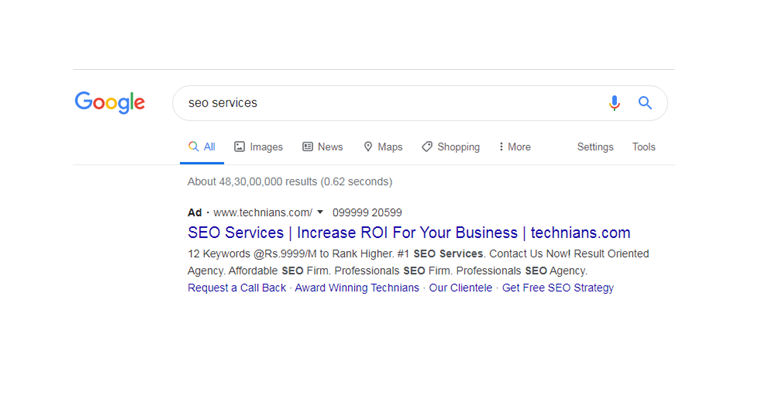
Task: Open the www.technians.com/ ad URL
Action: pos(263,213)
